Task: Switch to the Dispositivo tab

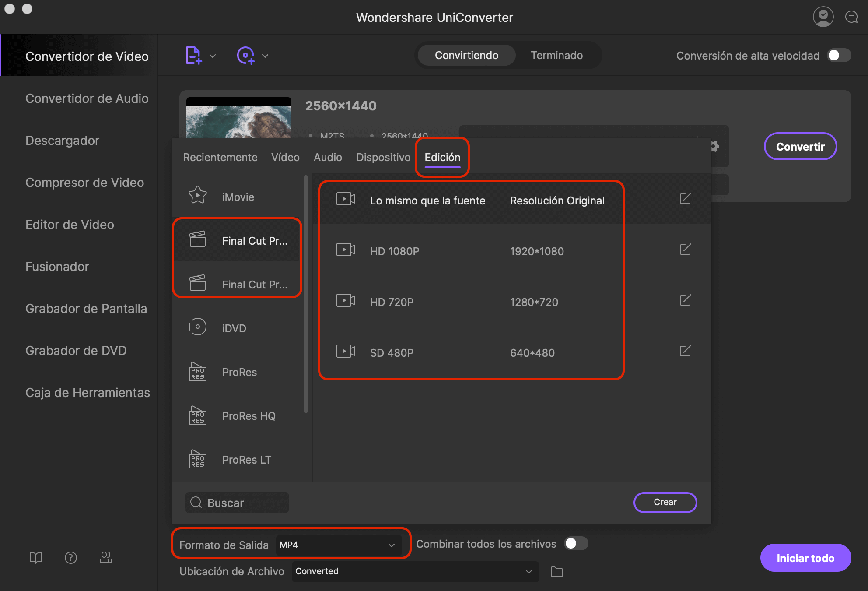Action: [383, 157]
